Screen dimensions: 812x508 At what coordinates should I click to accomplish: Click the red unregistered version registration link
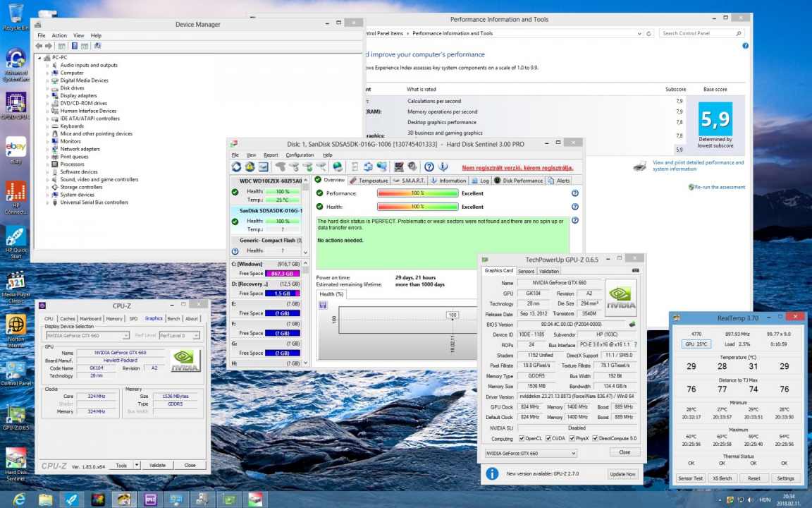517,168
